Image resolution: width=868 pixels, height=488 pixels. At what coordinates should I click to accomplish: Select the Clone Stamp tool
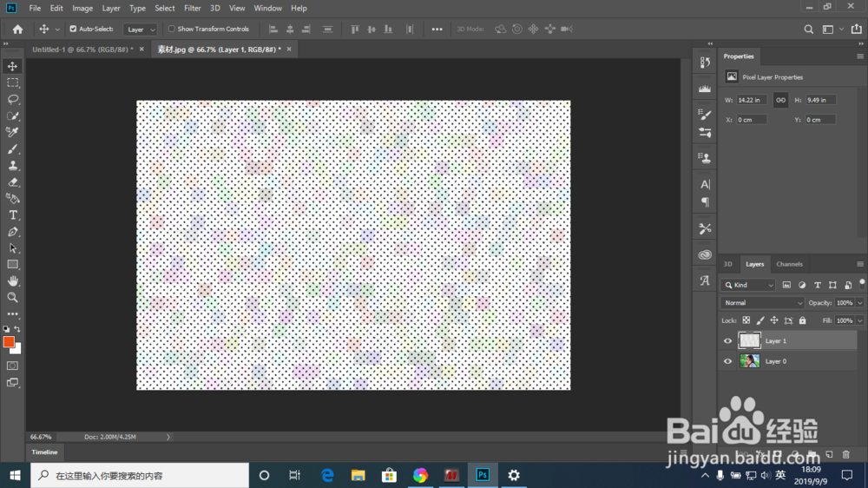coord(12,166)
